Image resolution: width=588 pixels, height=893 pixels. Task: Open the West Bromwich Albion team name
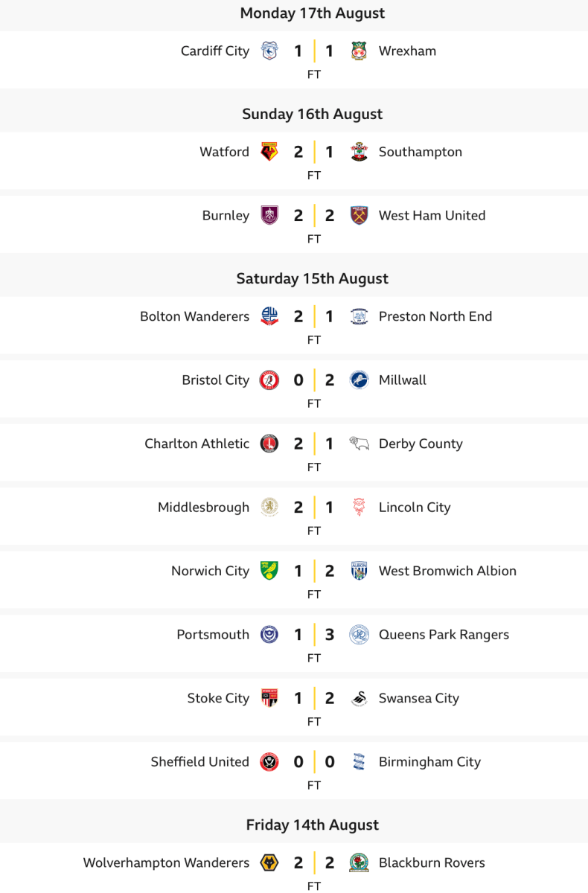447,572
